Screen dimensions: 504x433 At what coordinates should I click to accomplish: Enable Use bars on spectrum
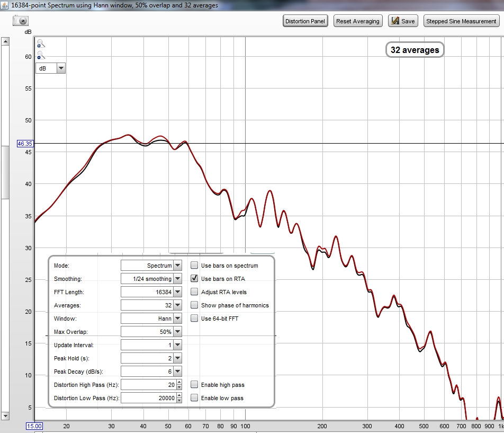194,265
